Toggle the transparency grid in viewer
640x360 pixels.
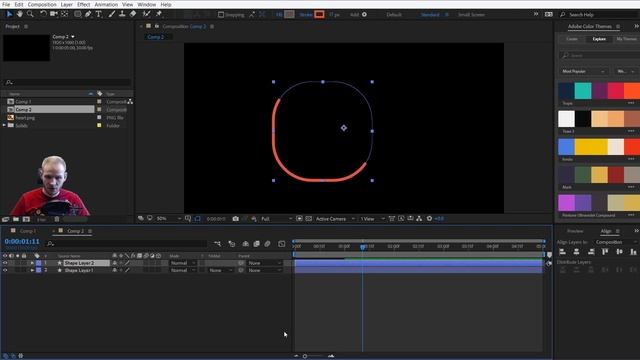[x=309, y=219]
